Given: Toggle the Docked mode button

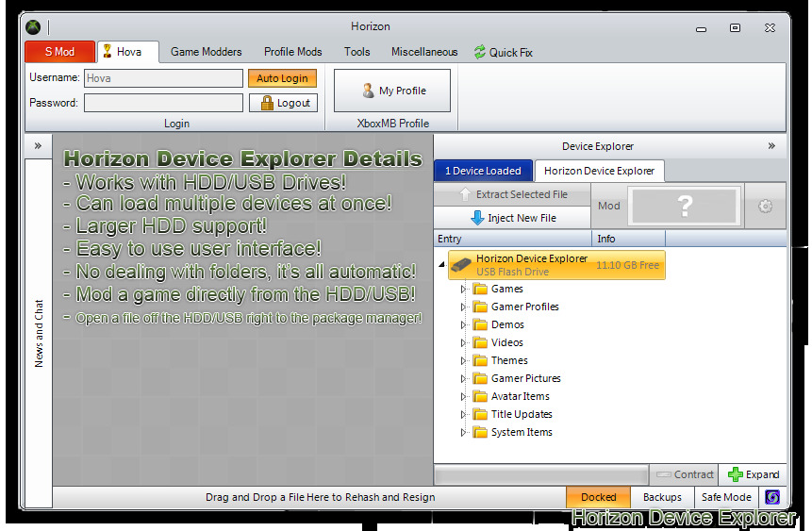Looking at the screenshot, I should pyautogui.click(x=598, y=497).
